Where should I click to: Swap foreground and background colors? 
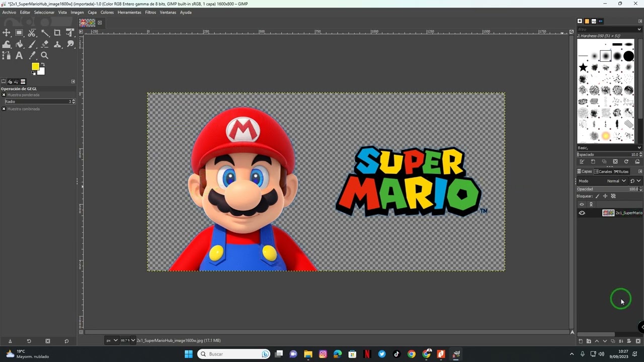(x=43, y=64)
